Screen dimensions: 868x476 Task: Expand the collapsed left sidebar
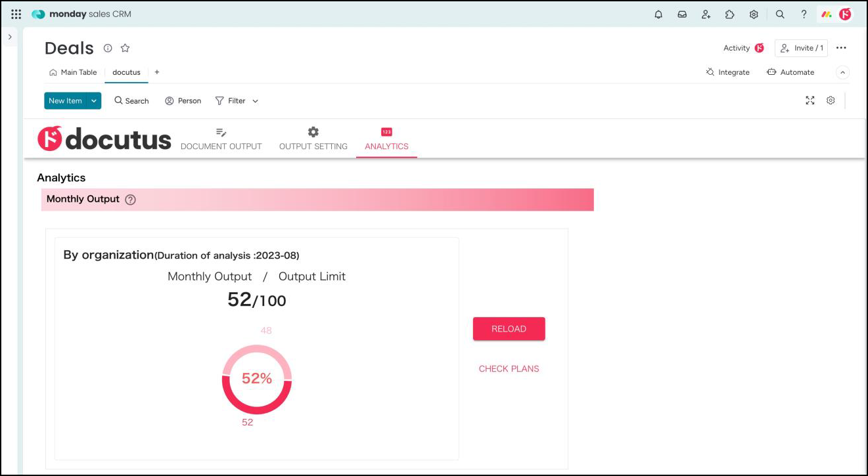pyautogui.click(x=10, y=37)
